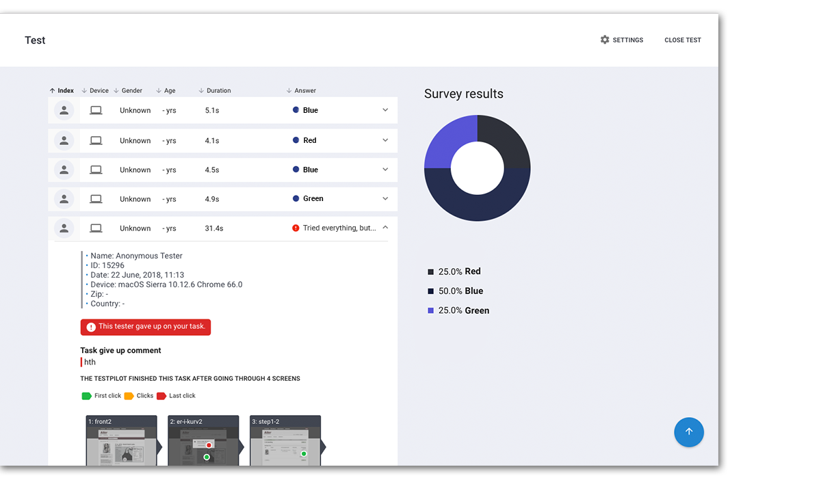Screen dimensions: 821x504
Task: Click the laptop icon in the 4.9s row
Action: 96,199
